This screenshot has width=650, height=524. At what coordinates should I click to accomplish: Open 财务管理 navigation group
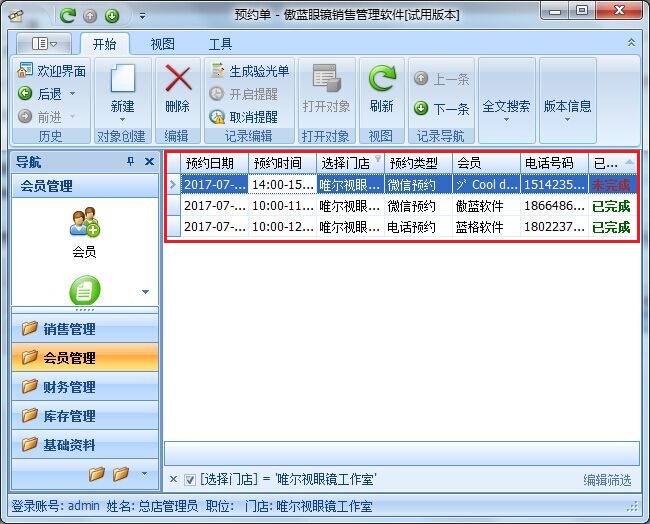tap(85, 386)
